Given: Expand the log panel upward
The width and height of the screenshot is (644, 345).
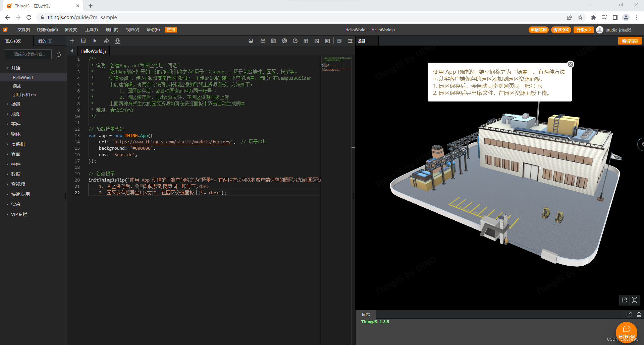Looking at the screenshot, I should (x=639, y=314).
